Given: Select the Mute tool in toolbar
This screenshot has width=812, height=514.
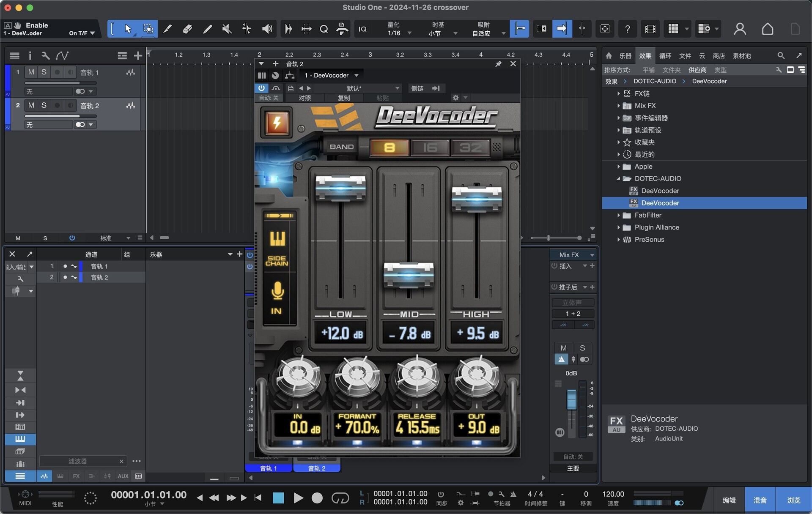Looking at the screenshot, I should point(227,29).
